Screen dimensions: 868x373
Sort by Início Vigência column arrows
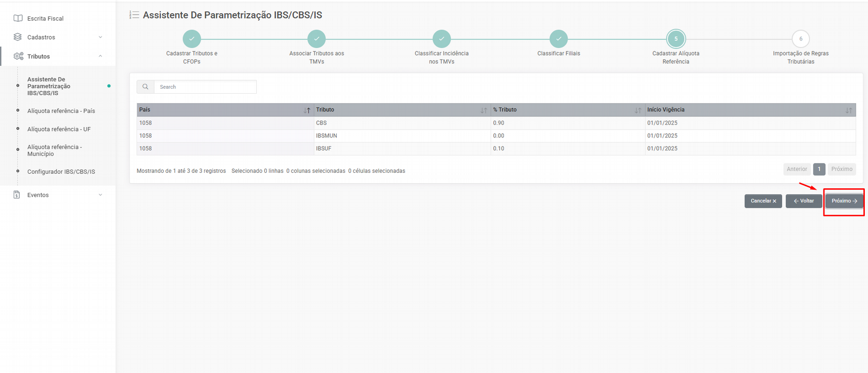pyautogui.click(x=849, y=110)
